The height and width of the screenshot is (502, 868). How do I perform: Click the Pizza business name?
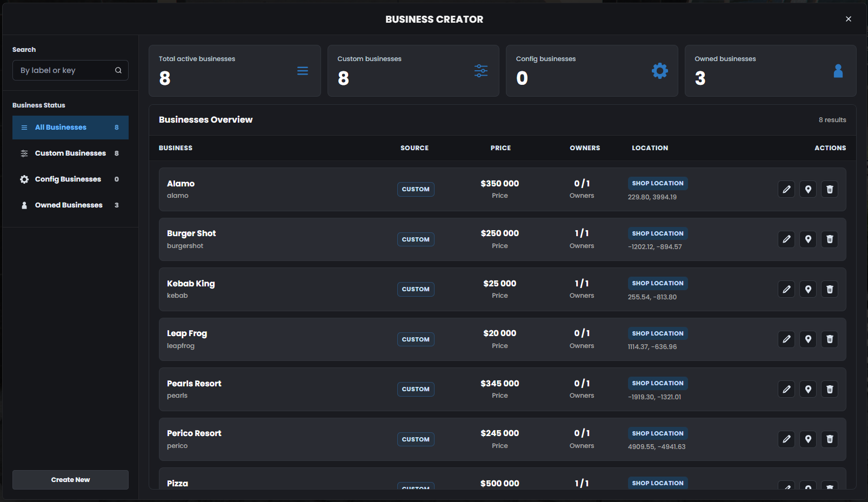177,484
